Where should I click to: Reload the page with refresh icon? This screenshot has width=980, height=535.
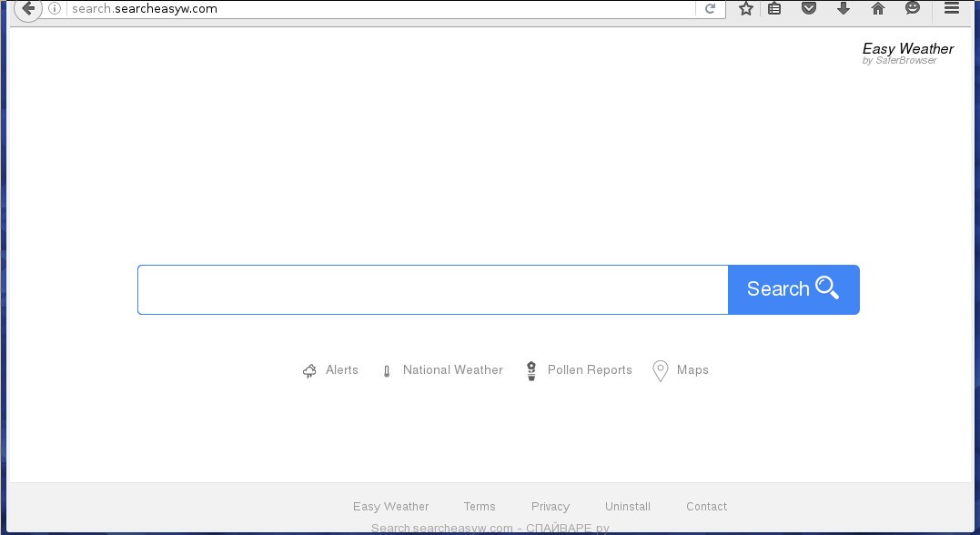[x=711, y=9]
